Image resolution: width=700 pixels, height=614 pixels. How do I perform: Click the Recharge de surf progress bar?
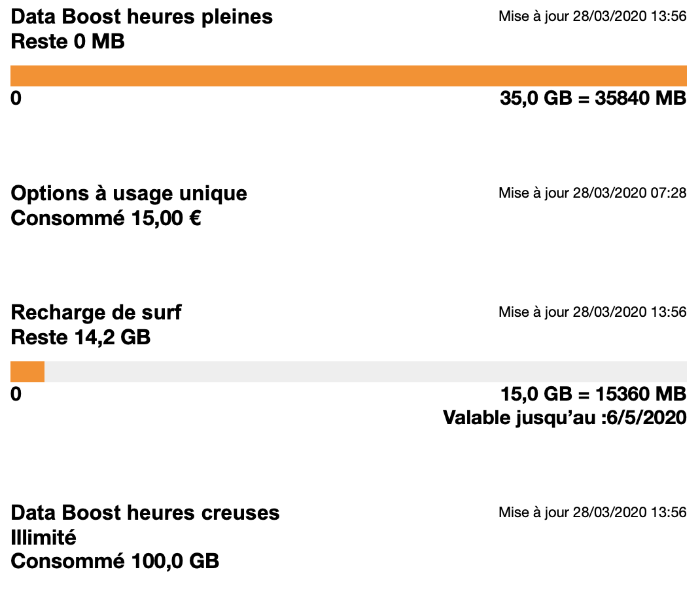pos(349,372)
